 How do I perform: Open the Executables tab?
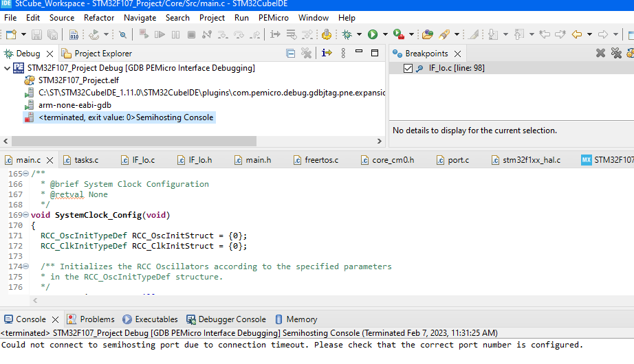[151, 319]
